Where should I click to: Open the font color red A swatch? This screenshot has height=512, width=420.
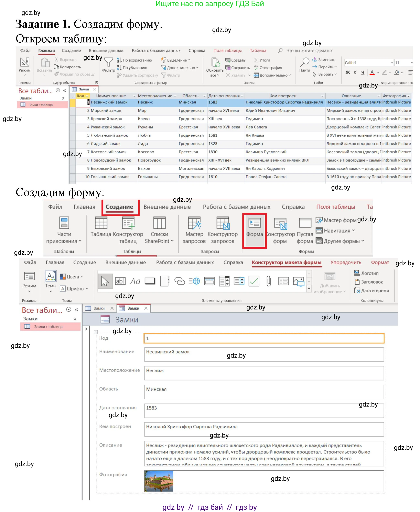pos(372,72)
